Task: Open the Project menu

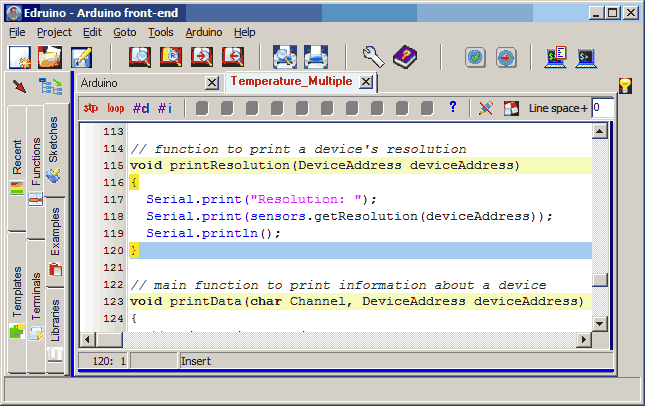Action: click(x=54, y=32)
